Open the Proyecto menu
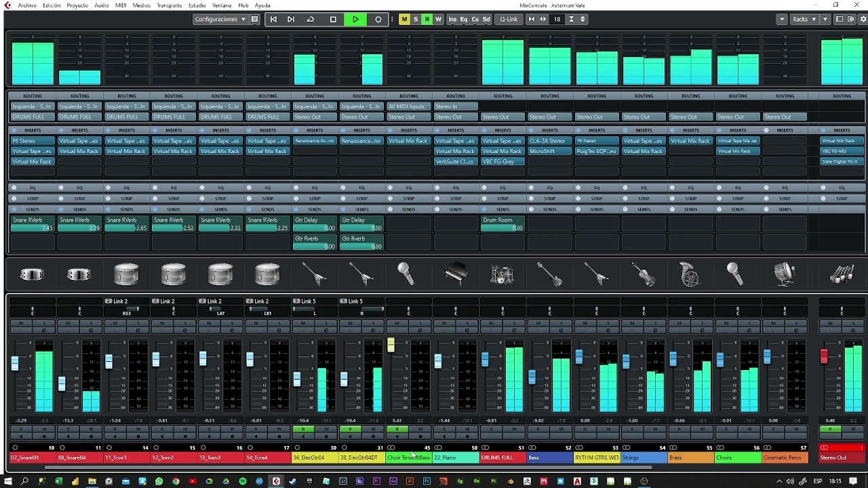This screenshot has height=488, width=868. click(77, 5)
